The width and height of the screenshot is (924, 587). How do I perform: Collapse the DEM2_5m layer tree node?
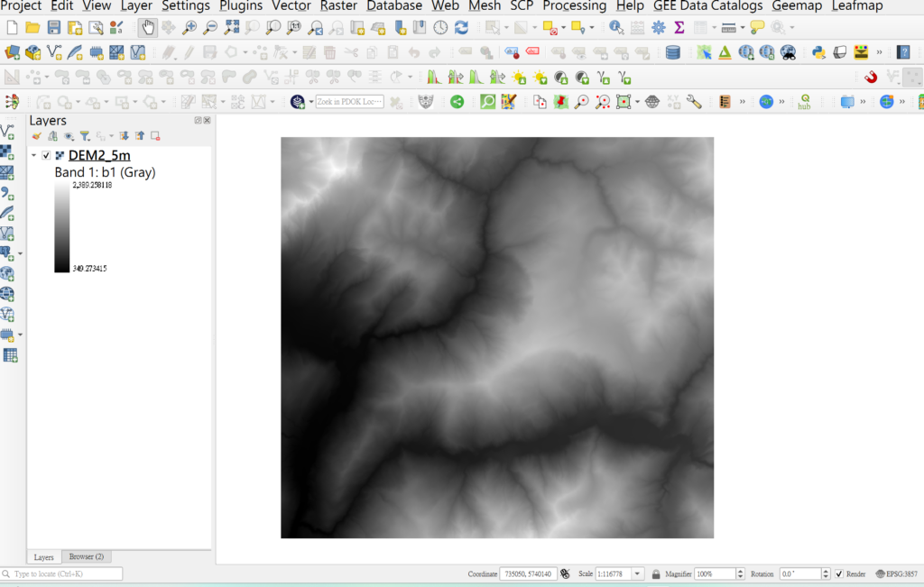coord(34,156)
